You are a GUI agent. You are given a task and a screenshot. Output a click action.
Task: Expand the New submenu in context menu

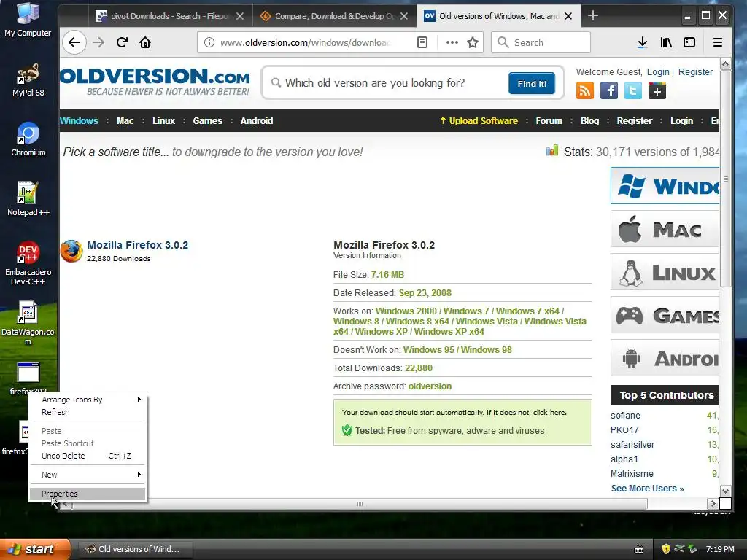coord(88,475)
